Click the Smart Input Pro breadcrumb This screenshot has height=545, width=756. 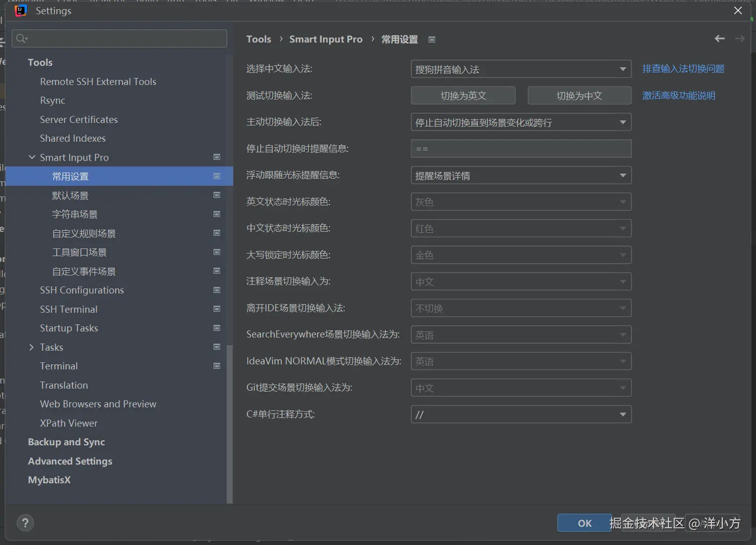(x=326, y=39)
